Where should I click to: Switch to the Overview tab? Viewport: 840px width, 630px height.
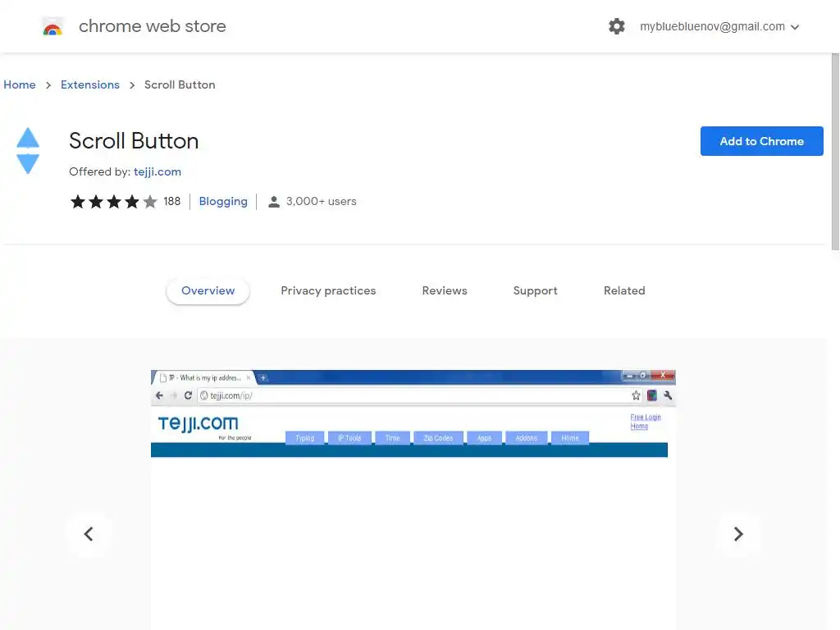point(208,291)
